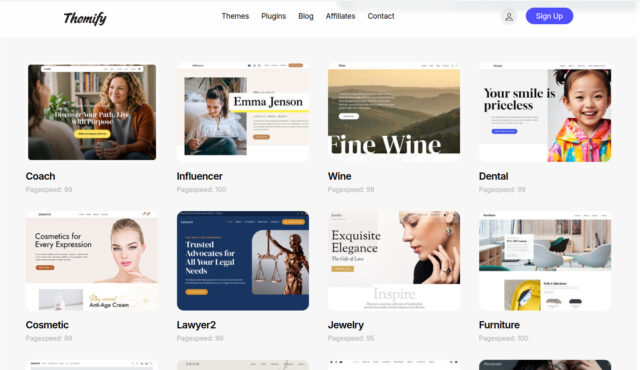
Task: Click 'Pagespeed: 98' under Wine
Action: pyautogui.click(x=351, y=190)
